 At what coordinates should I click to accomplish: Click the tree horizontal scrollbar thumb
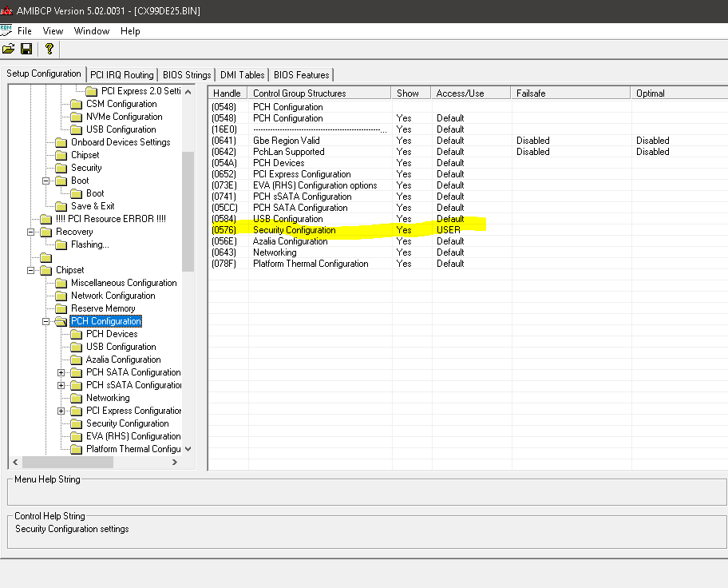coord(68,462)
